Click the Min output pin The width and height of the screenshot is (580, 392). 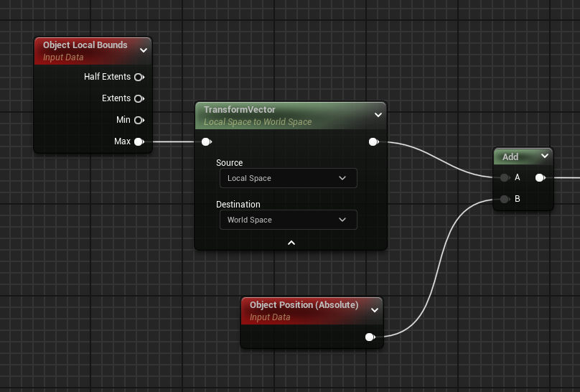click(139, 120)
